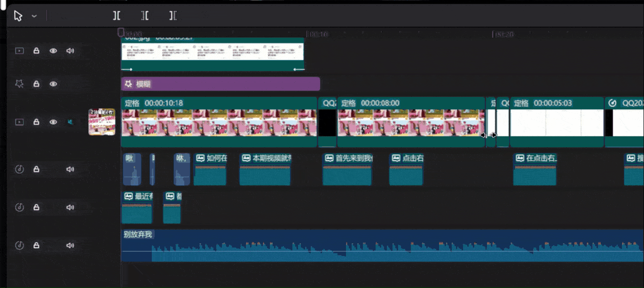
Task: Hide the 模糊 effect track
Action: coord(54,84)
